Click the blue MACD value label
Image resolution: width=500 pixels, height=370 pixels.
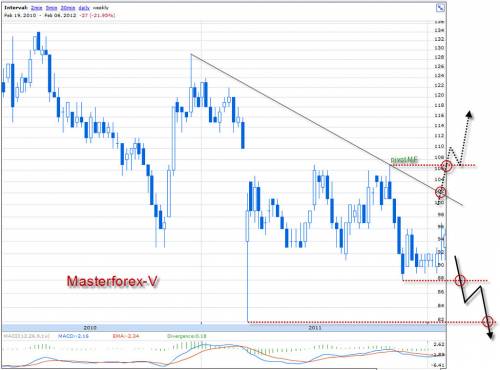tap(73, 336)
